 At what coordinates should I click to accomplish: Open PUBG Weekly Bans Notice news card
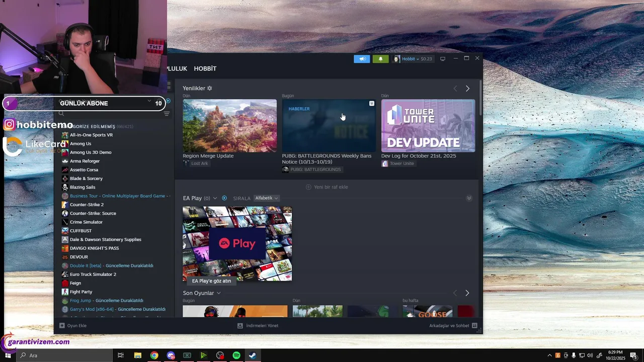329,126
